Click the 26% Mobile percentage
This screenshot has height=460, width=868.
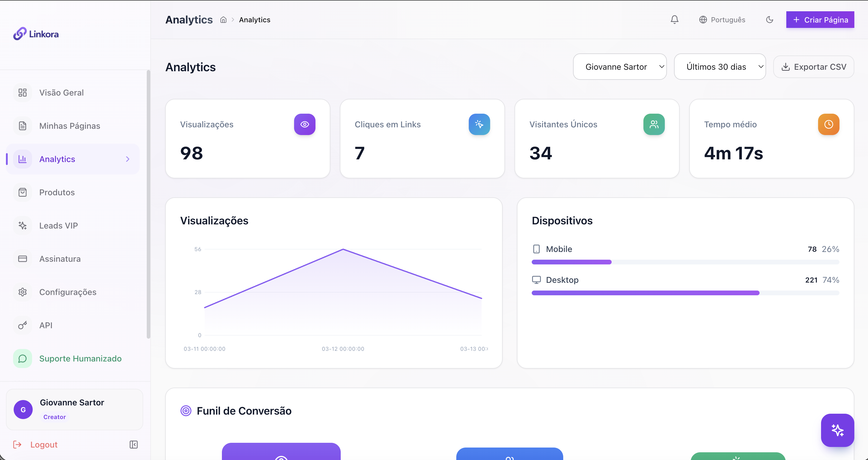pyautogui.click(x=830, y=249)
